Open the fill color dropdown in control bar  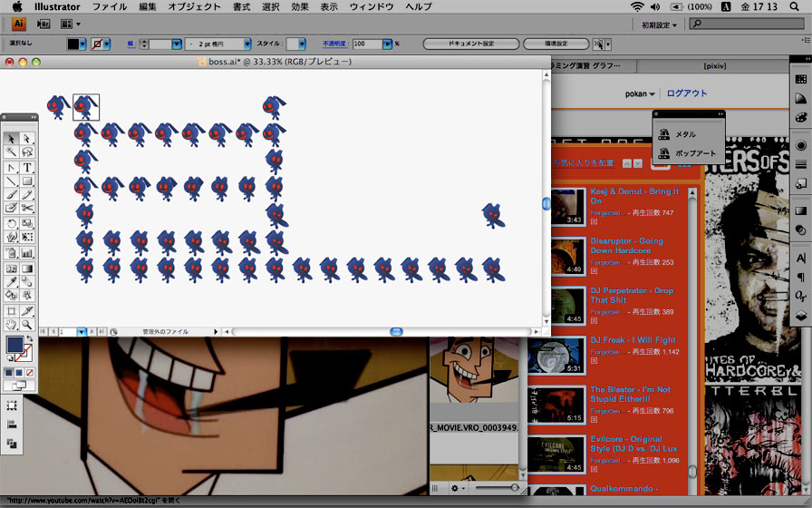click(82, 44)
